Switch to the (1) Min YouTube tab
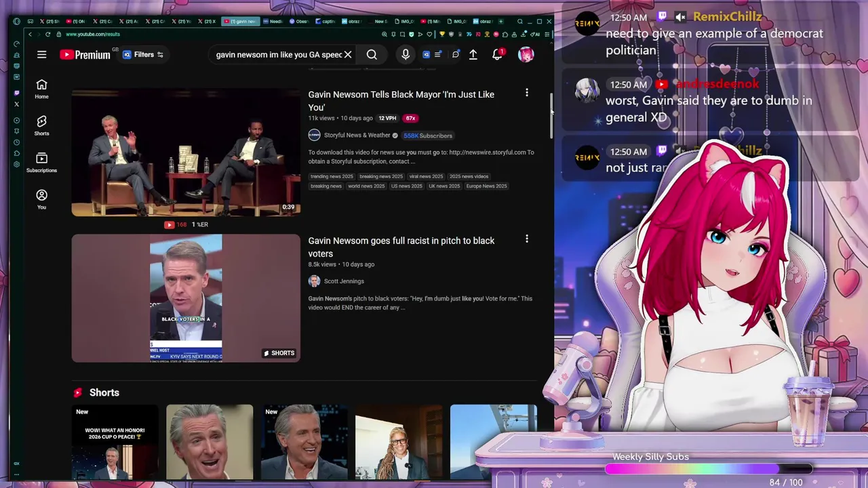This screenshot has width=868, height=488. [431, 21]
